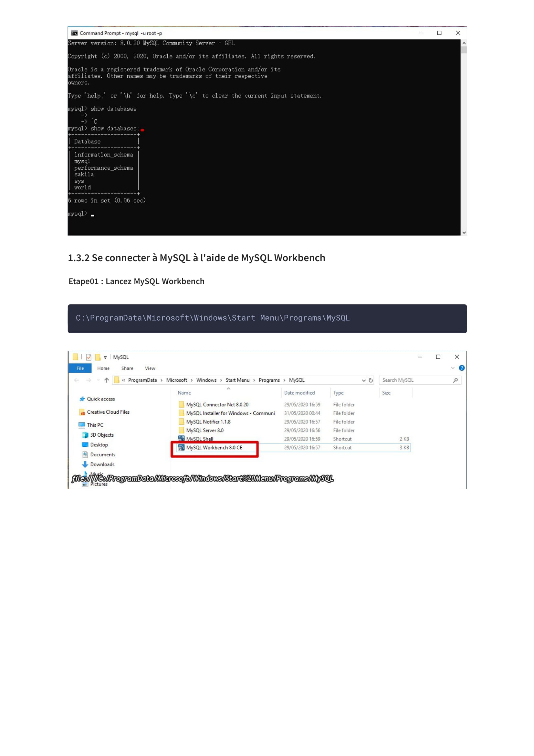Click the Forward arrow in Explorer
Viewport: 534px width, 756px height.
coord(89,380)
